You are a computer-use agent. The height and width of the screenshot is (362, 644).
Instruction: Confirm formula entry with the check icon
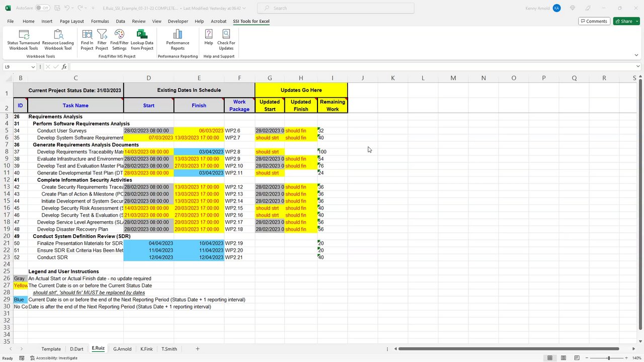pos(56,67)
